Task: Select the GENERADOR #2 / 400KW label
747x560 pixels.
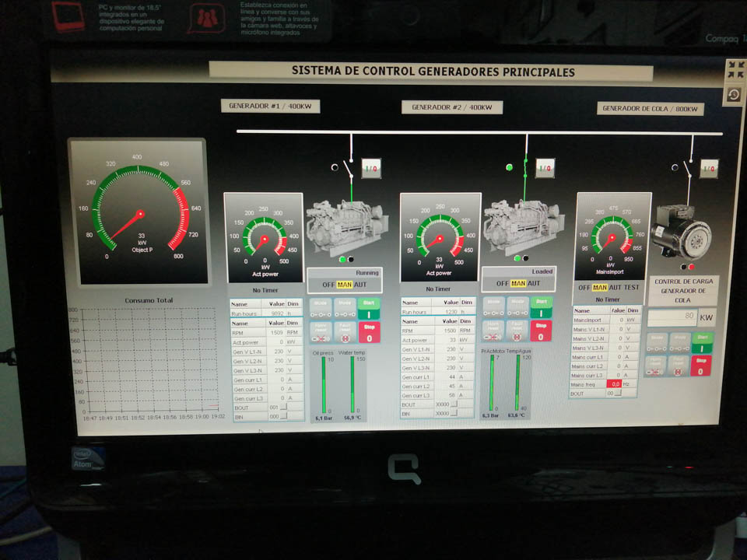Action: click(x=451, y=107)
